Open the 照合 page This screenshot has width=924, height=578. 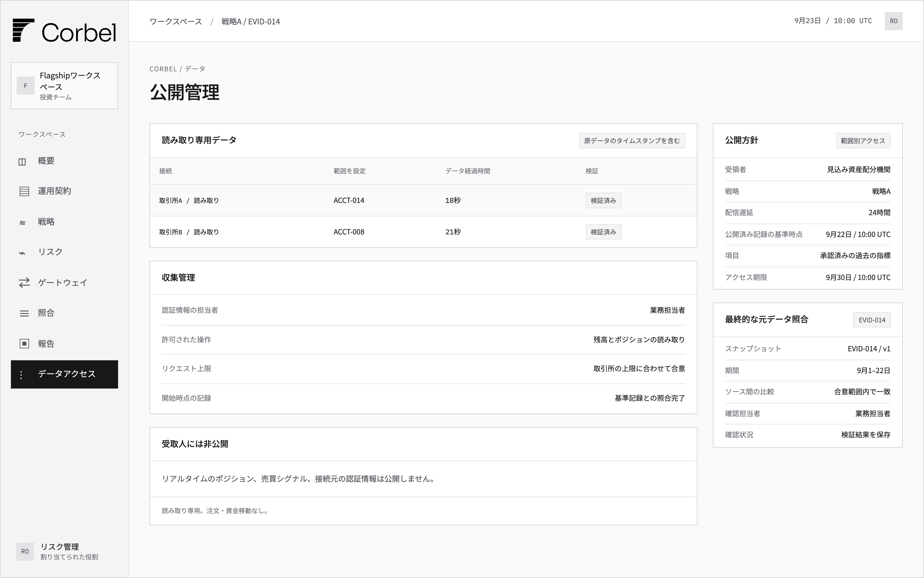tap(64, 313)
